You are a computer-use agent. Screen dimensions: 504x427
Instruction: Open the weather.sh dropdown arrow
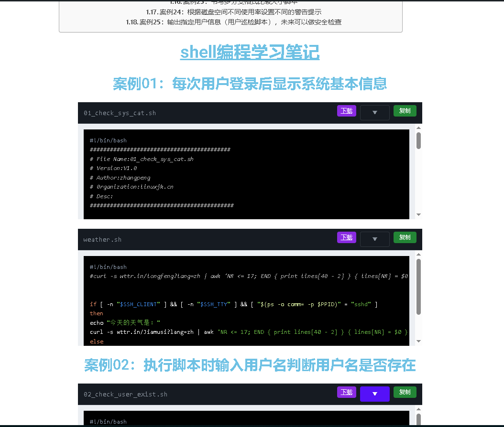(x=374, y=239)
